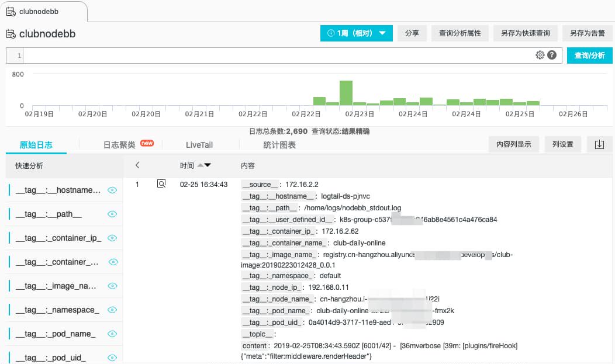Select __tag__:__hostname__ field in quick analysis

(x=58, y=190)
